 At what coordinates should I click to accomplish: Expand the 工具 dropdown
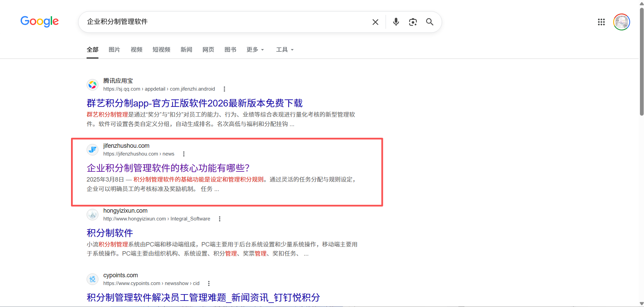(285, 50)
